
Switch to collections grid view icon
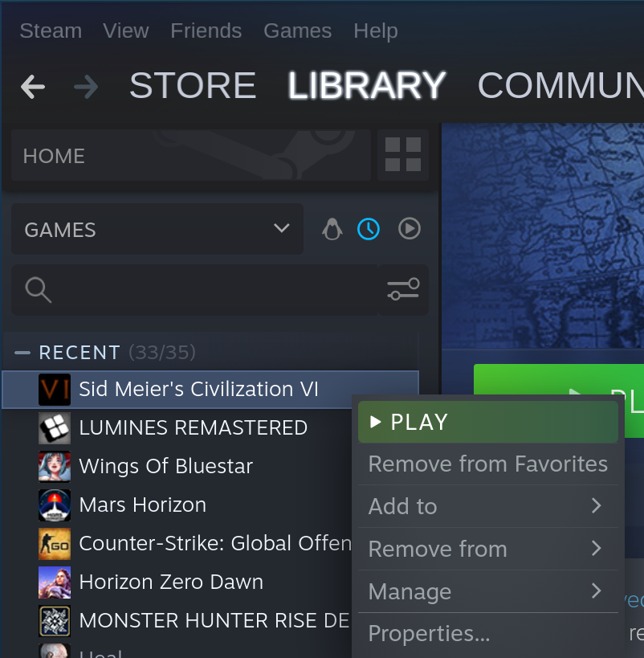pos(403,154)
